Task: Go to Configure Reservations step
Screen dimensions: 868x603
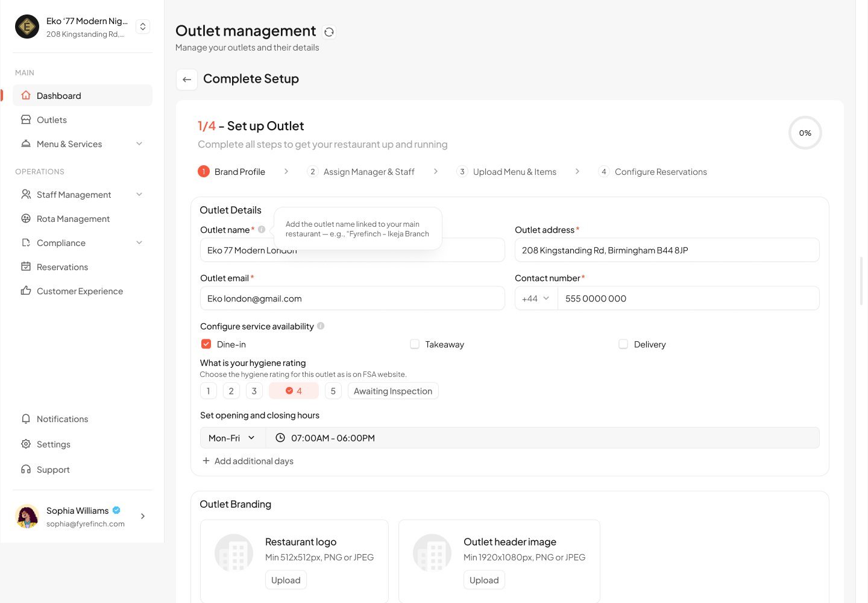Action: 653,172
